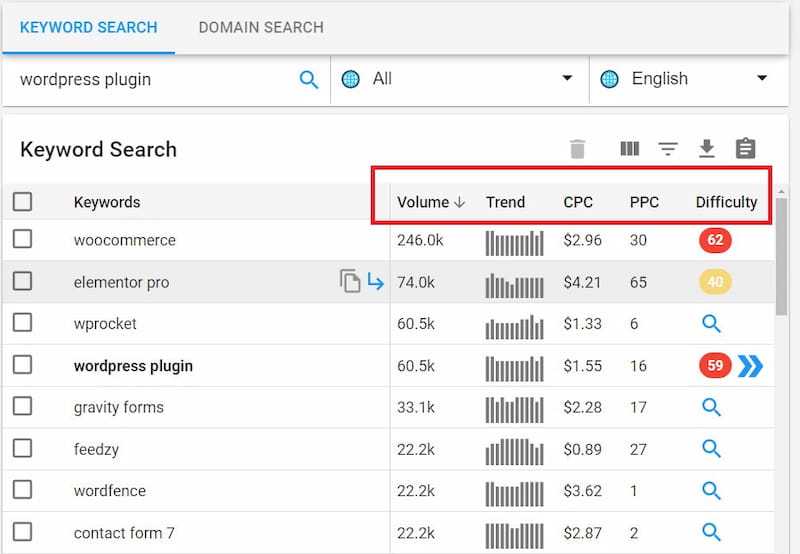This screenshot has width=800, height=554.
Task: Open the columns view icon
Action: [630, 148]
